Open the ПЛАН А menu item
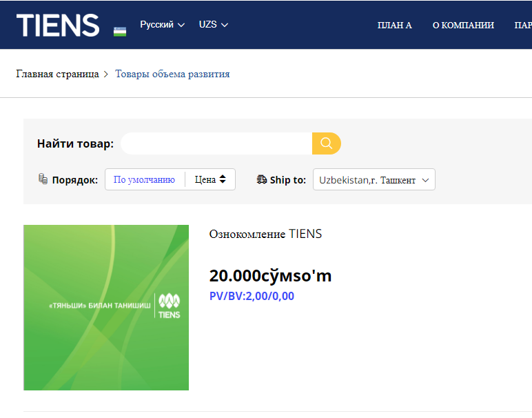The width and height of the screenshot is (532, 418). tap(394, 26)
